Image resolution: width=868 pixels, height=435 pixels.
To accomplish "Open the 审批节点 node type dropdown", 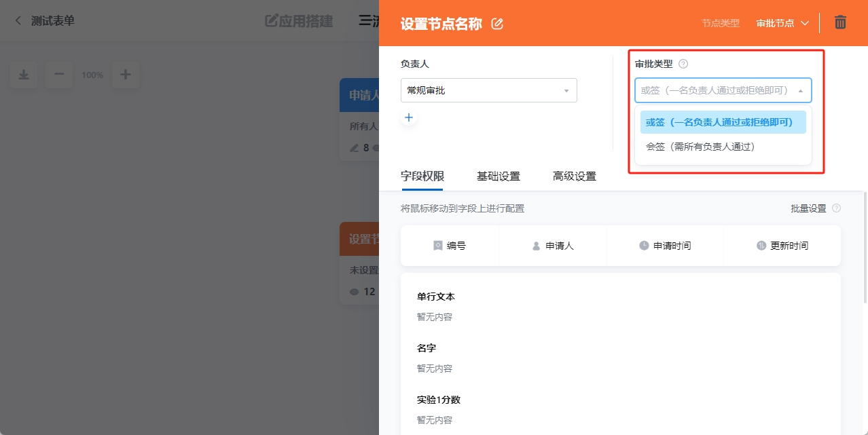I will point(782,23).
